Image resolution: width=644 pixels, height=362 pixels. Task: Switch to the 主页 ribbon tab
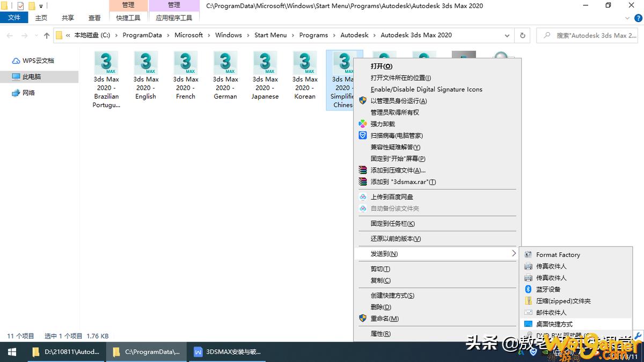pos(41,18)
